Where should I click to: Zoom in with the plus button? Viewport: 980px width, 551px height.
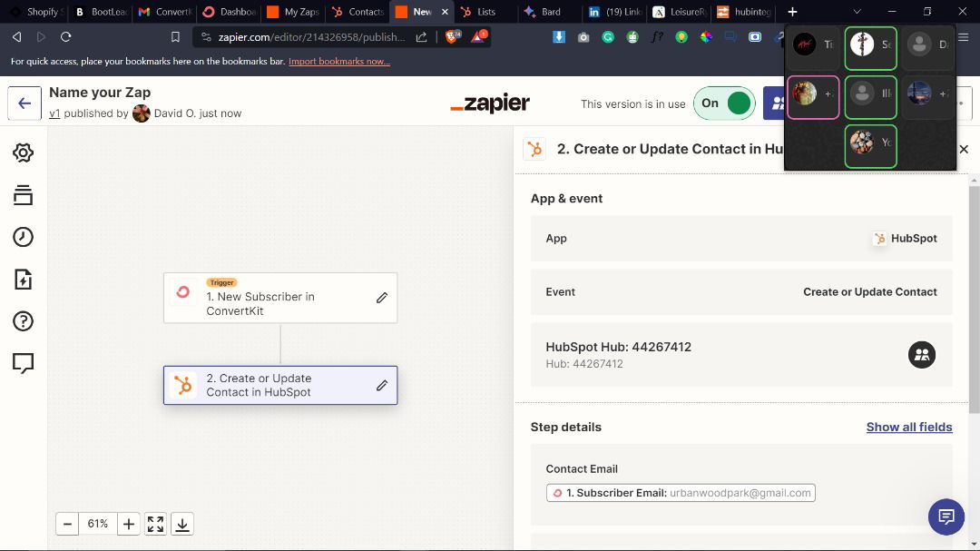[129, 524]
